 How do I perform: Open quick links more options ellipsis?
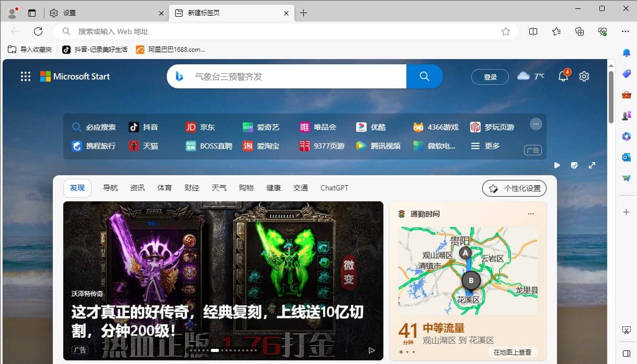(x=536, y=124)
